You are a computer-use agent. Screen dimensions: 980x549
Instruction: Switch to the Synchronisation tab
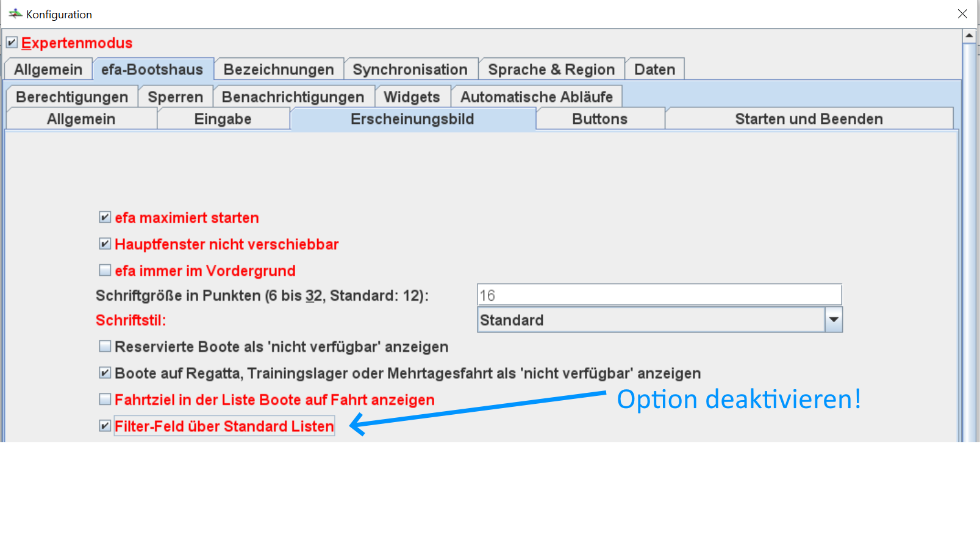click(410, 70)
